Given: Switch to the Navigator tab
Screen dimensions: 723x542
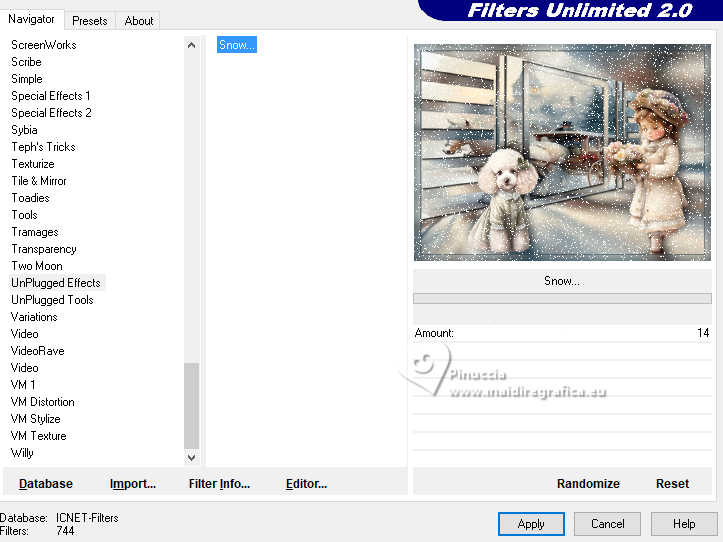Looking at the screenshot, I should 31,19.
